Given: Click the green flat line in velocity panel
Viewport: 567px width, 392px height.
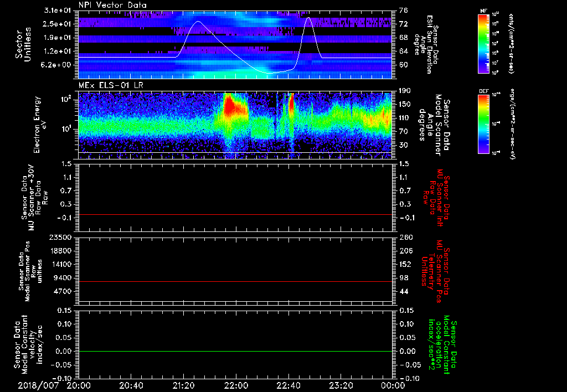Looking at the screenshot, I should click(x=235, y=351).
